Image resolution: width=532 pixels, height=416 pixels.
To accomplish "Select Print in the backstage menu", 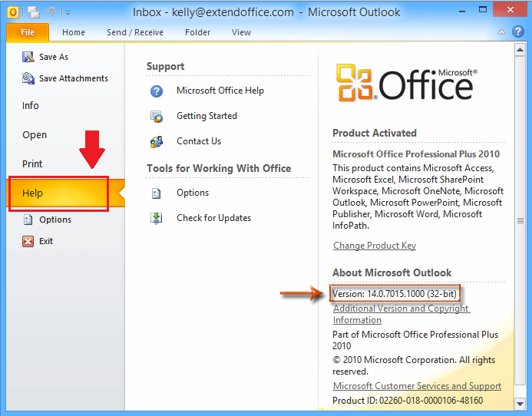I will tap(32, 164).
